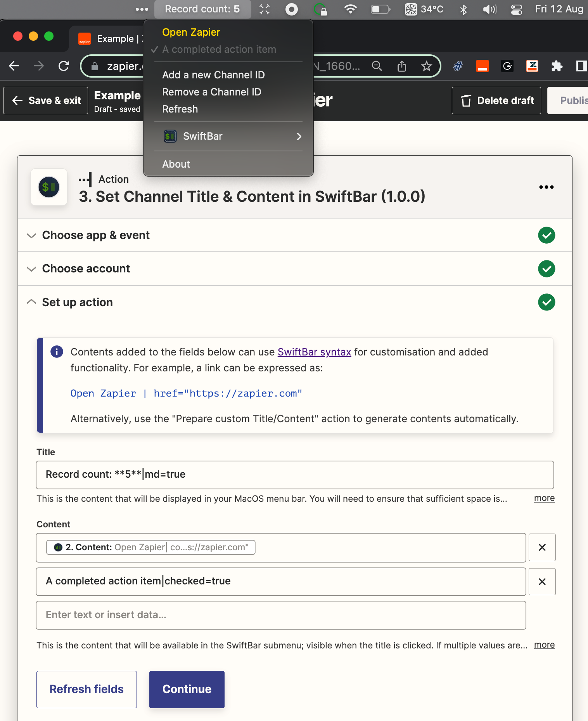
Task: Click the Save & exit button
Action: coord(46,101)
